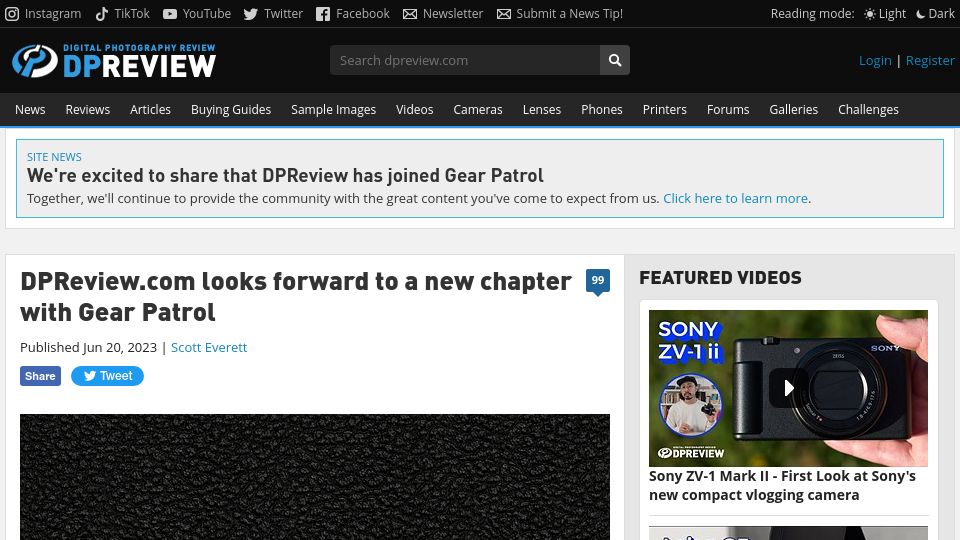This screenshot has height=540, width=960.
Task: Open the Printers menu
Action: pos(664,110)
